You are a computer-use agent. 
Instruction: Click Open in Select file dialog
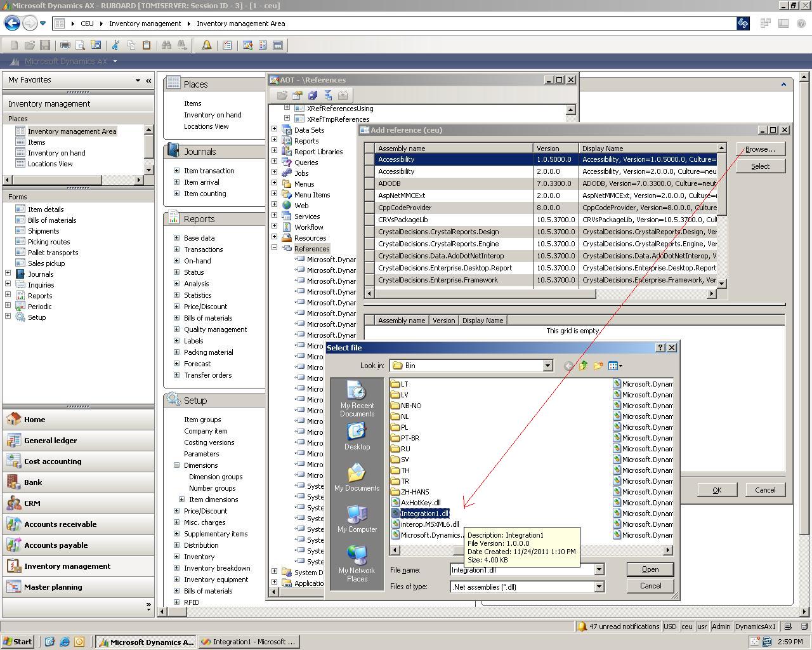(x=650, y=569)
